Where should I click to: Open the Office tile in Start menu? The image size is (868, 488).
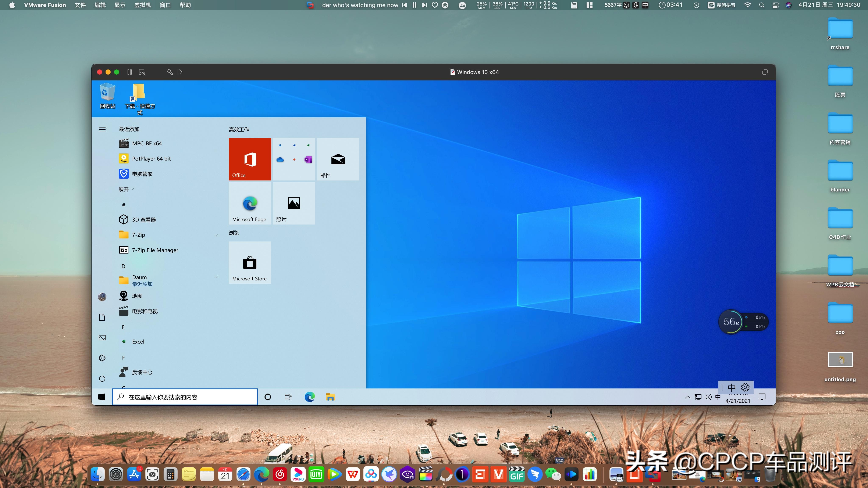coord(250,159)
